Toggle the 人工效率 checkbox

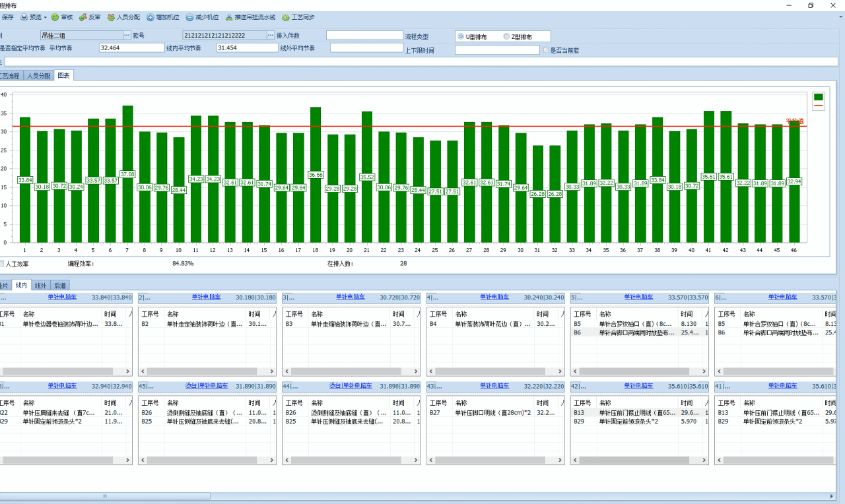[x=1, y=263]
